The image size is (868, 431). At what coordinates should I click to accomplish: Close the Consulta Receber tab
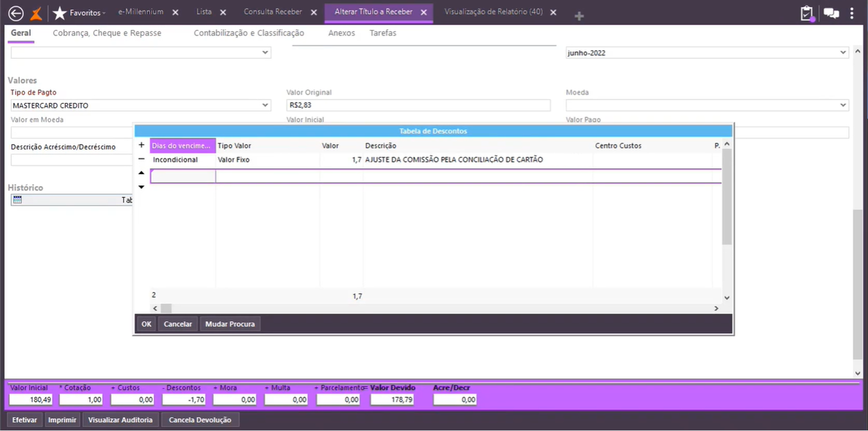pyautogui.click(x=314, y=12)
